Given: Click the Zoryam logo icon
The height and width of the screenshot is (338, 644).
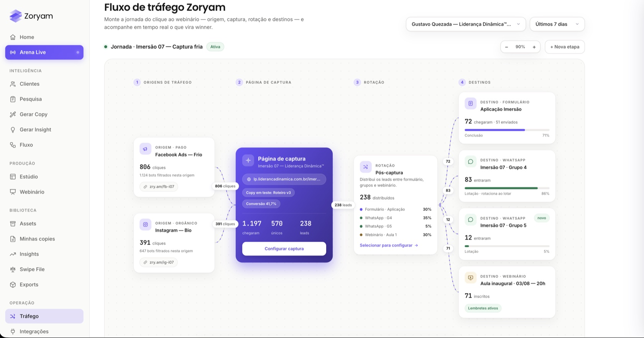Looking at the screenshot, I should point(16,16).
